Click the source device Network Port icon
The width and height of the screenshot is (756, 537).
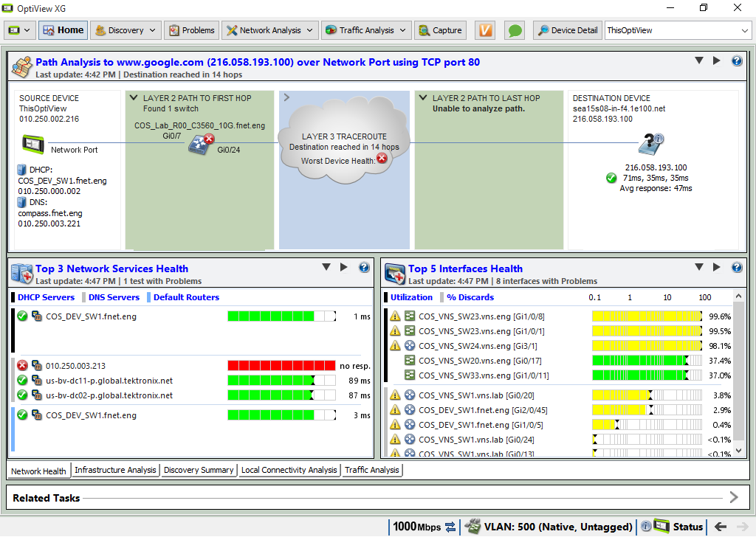[32, 143]
